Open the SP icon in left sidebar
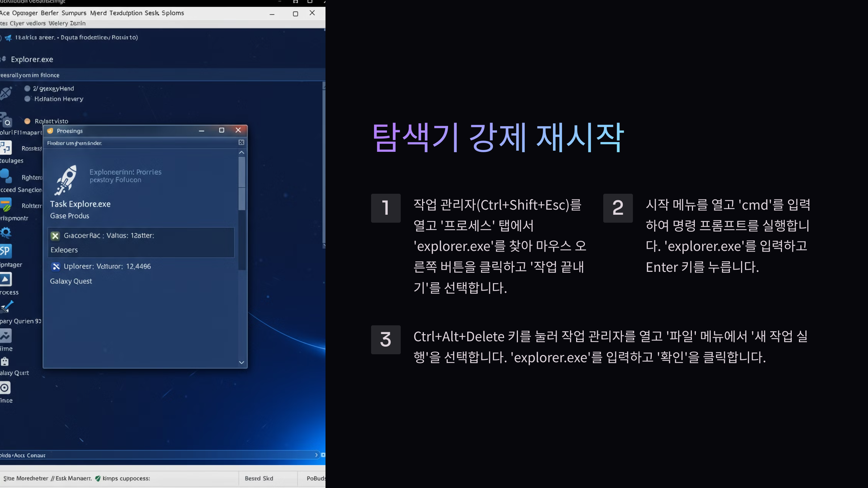 (5, 251)
